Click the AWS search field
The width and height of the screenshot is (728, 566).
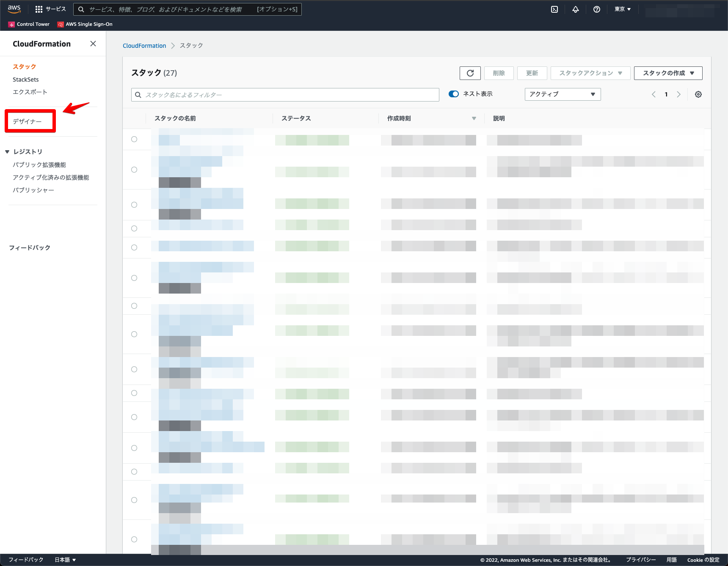pyautogui.click(x=188, y=9)
